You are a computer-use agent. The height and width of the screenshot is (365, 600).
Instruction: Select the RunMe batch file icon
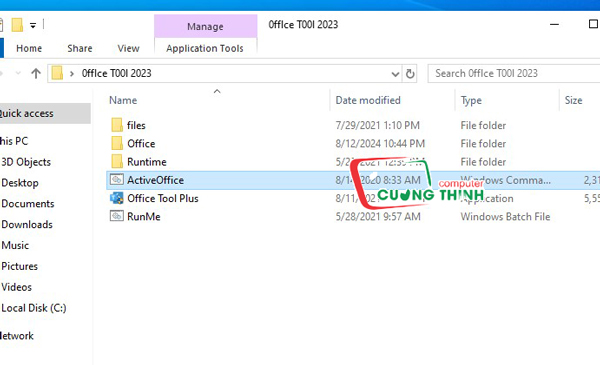tap(117, 216)
